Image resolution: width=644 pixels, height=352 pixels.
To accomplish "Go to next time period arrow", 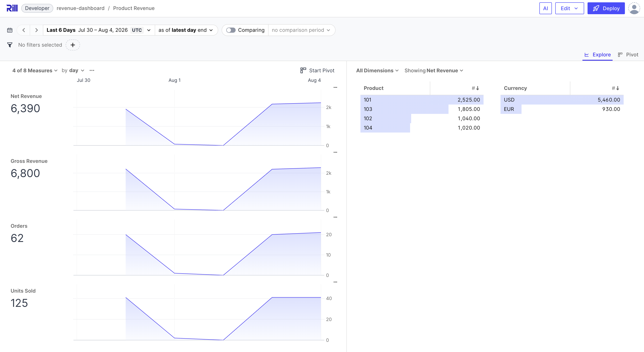I will click(x=37, y=30).
